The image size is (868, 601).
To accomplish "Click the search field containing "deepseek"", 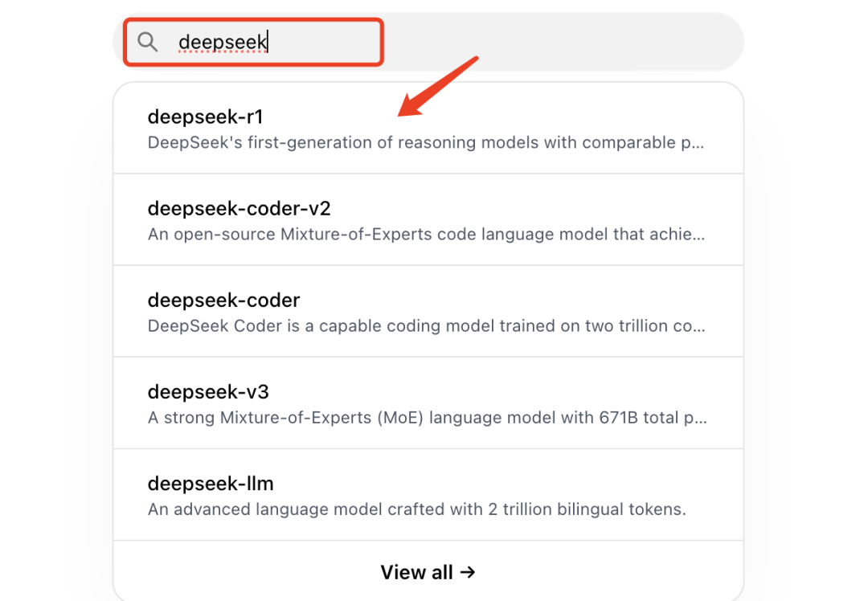I will (x=428, y=42).
